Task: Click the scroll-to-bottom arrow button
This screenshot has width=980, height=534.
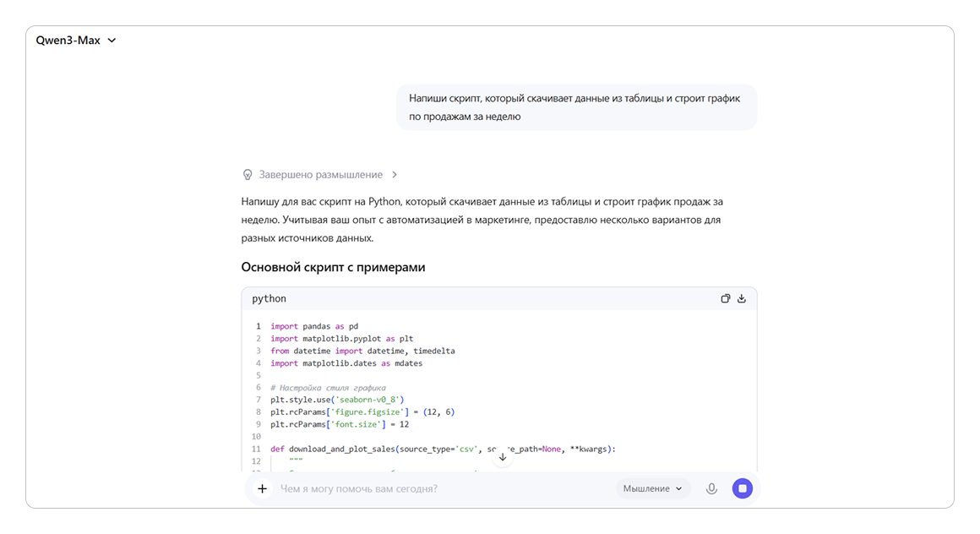Action: [x=503, y=457]
